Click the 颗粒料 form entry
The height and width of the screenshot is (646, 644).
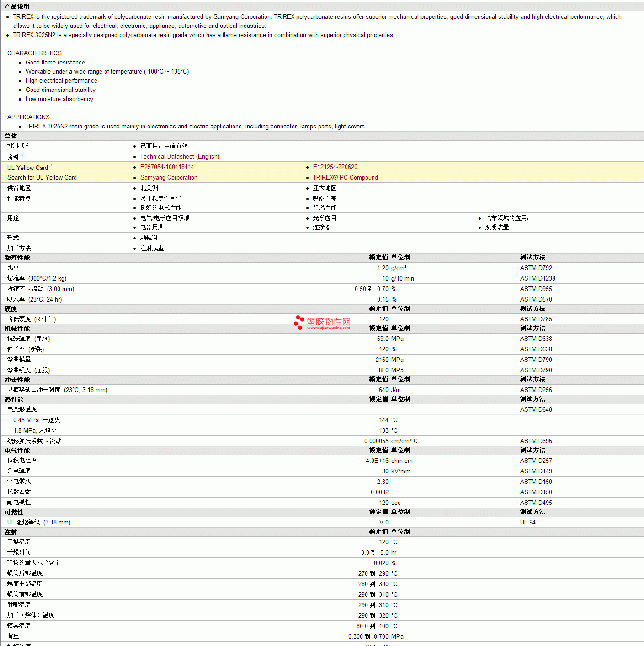[x=149, y=238]
